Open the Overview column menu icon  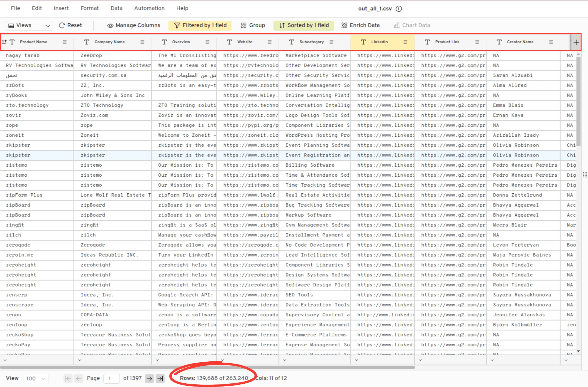click(207, 42)
